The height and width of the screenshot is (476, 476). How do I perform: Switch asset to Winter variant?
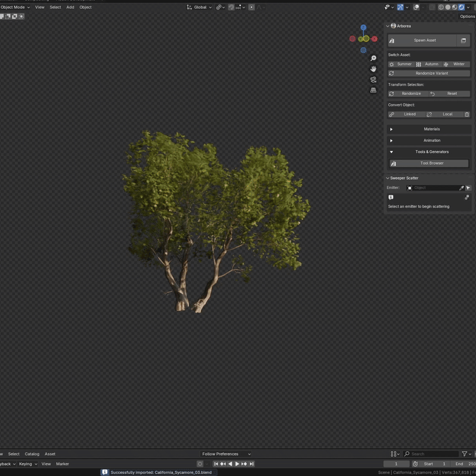[x=456, y=64]
